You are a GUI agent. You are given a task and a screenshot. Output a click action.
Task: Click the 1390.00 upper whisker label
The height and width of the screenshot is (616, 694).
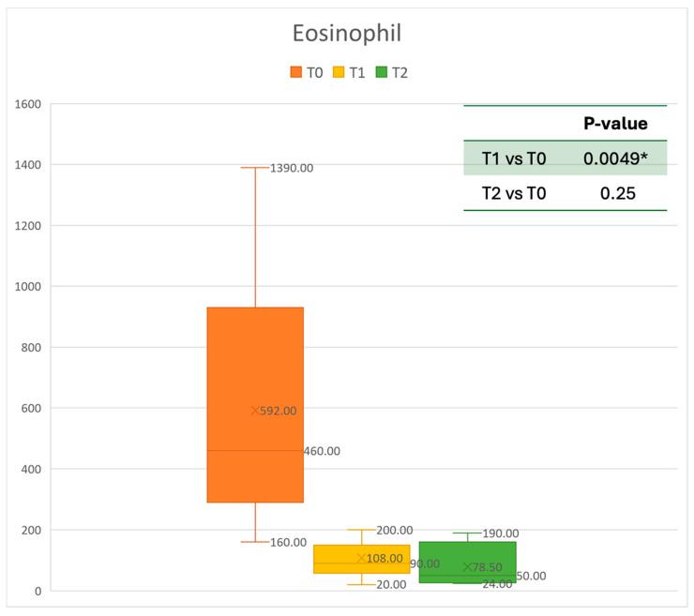pyautogui.click(x=292, y=168)
